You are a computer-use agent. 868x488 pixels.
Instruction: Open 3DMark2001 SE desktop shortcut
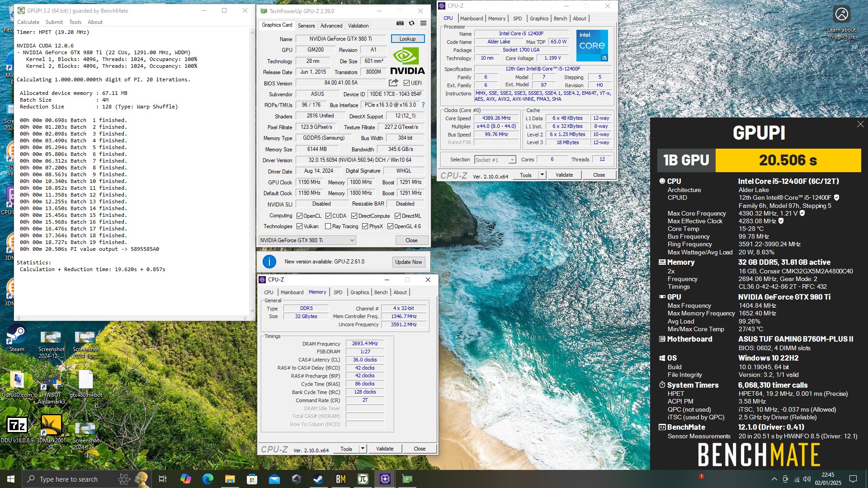[x=51, y=432]
